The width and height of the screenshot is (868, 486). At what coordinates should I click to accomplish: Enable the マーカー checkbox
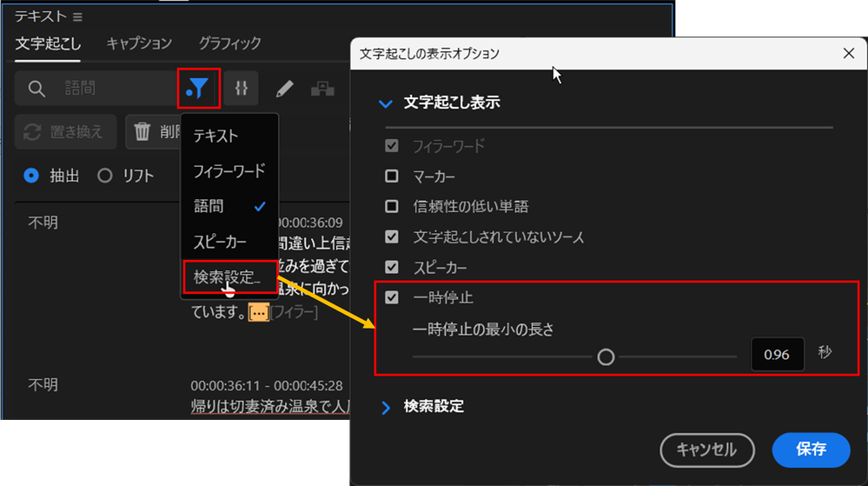[x=391, y=176]
